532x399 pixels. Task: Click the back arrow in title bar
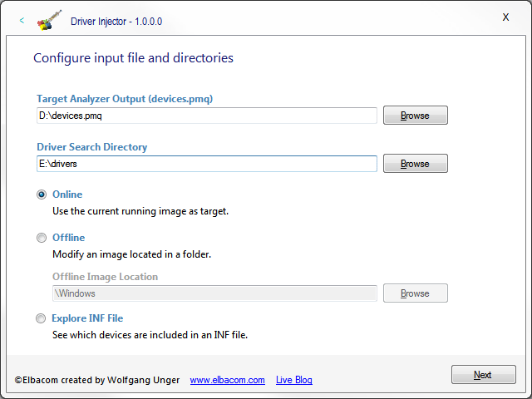tap(22, 20)
